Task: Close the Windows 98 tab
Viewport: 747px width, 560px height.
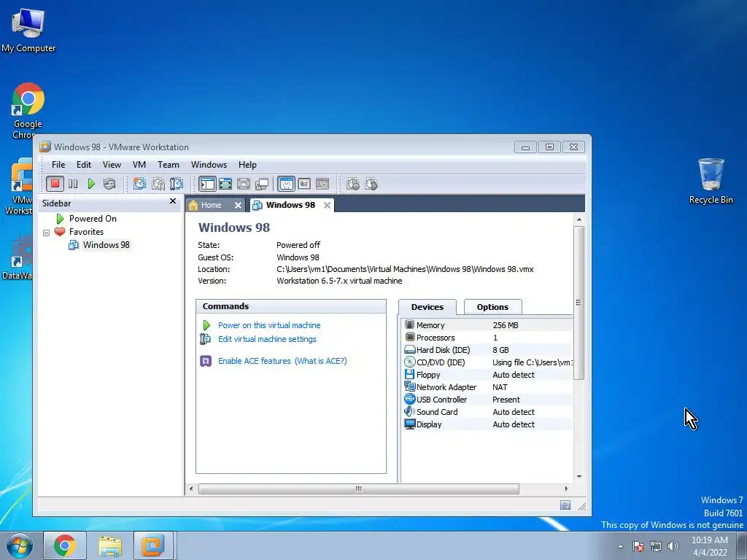Action: [327, 205]
